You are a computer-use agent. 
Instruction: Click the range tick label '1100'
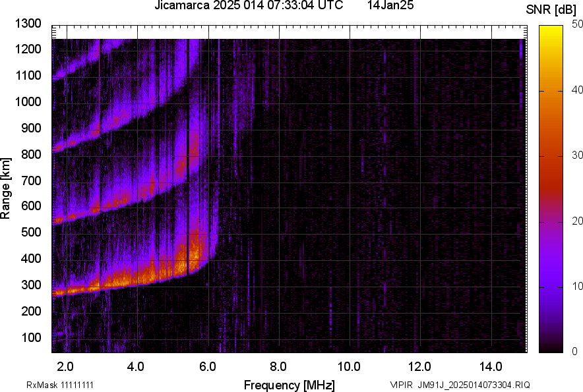click(28, 75)
